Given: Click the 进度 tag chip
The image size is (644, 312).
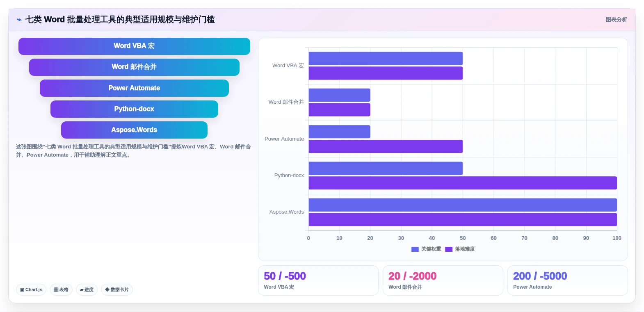Looking at the screenshot, I should (x=87, y=289).
